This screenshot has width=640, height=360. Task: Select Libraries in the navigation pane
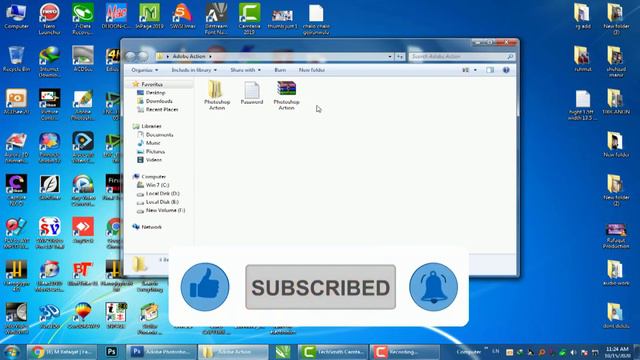[151, 126]
